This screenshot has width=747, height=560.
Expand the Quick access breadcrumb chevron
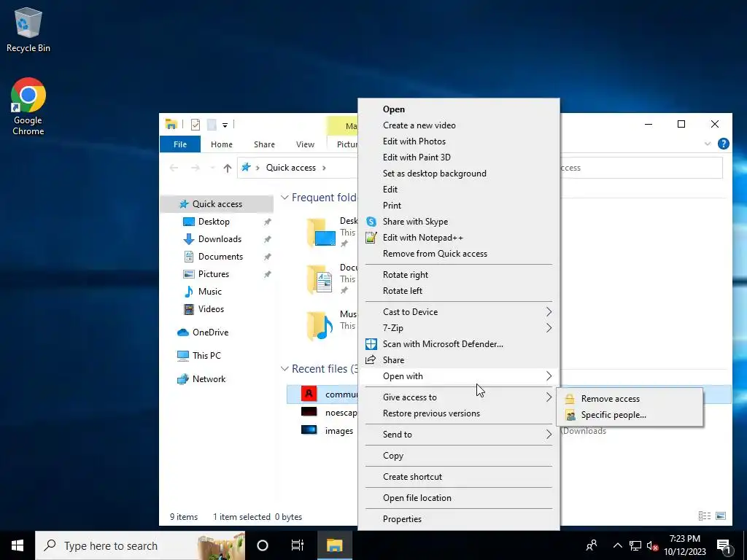325,168
